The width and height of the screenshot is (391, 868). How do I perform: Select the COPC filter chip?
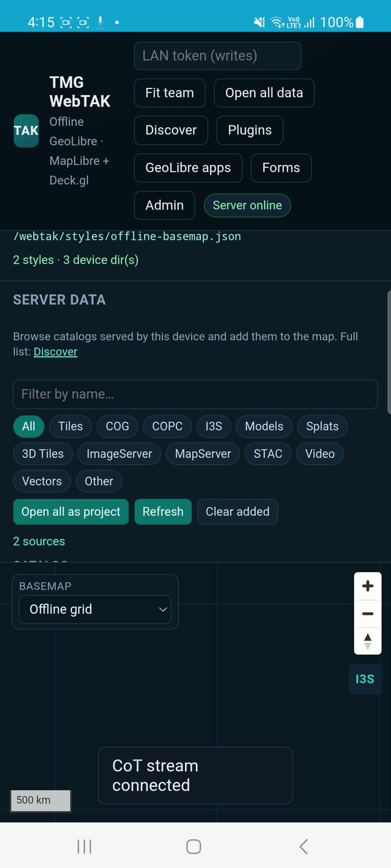167,426
